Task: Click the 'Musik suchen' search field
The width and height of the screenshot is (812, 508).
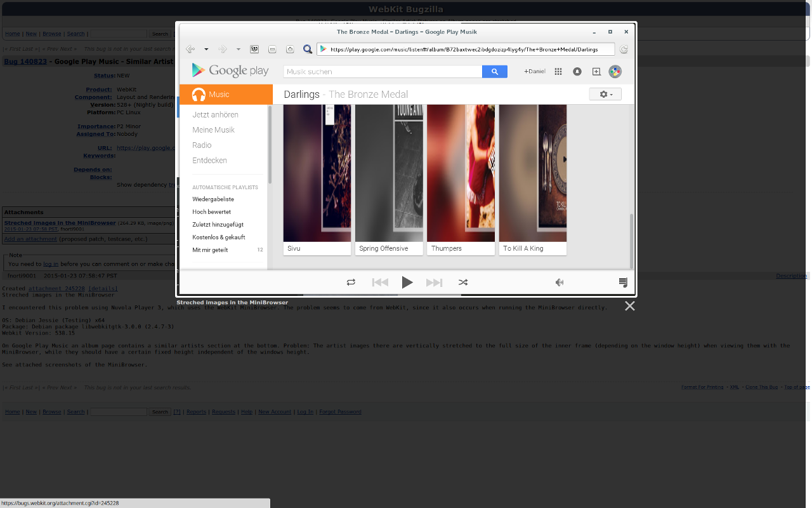Action: (x=383, y=72)
